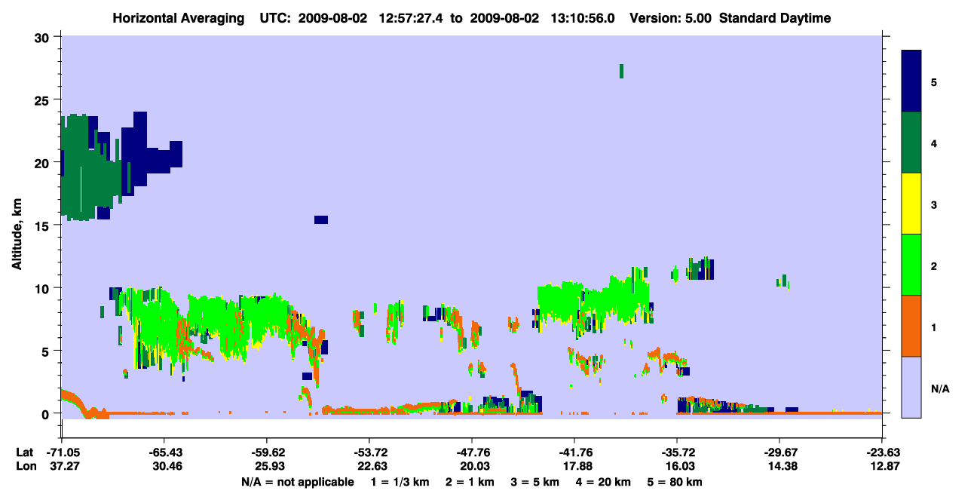Click the small green feature near 27 km altitude

tap(621, 71)
